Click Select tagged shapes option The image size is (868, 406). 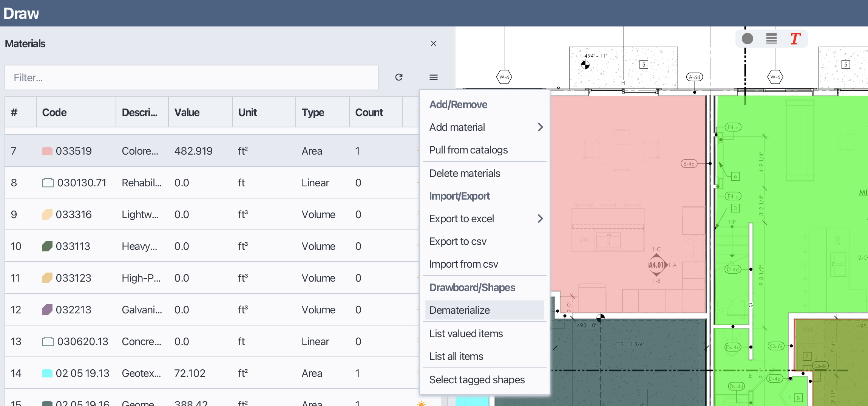(x=477, y=380)
